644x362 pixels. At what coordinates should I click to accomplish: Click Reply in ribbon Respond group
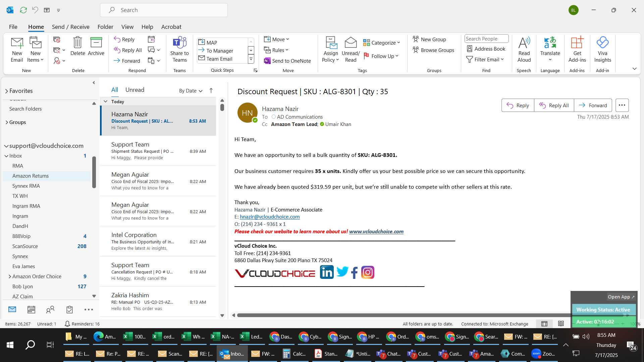pyautogui.click(x=124, y=39)
